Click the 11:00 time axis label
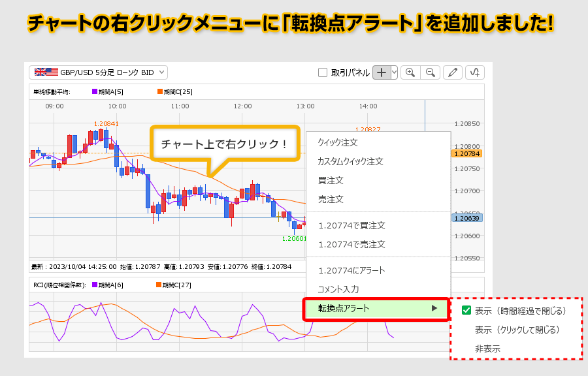588x376 pixels. [180, 106]
